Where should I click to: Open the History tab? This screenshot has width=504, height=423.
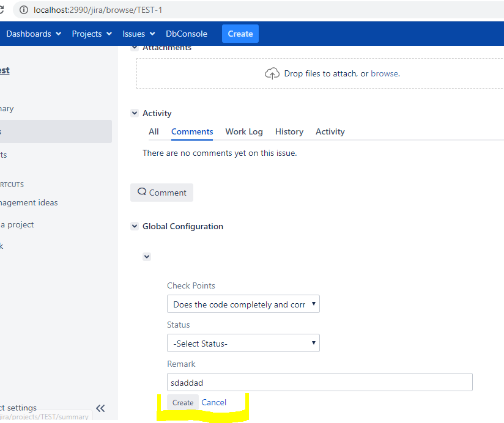pyautogui.click(x=289, y=131)
